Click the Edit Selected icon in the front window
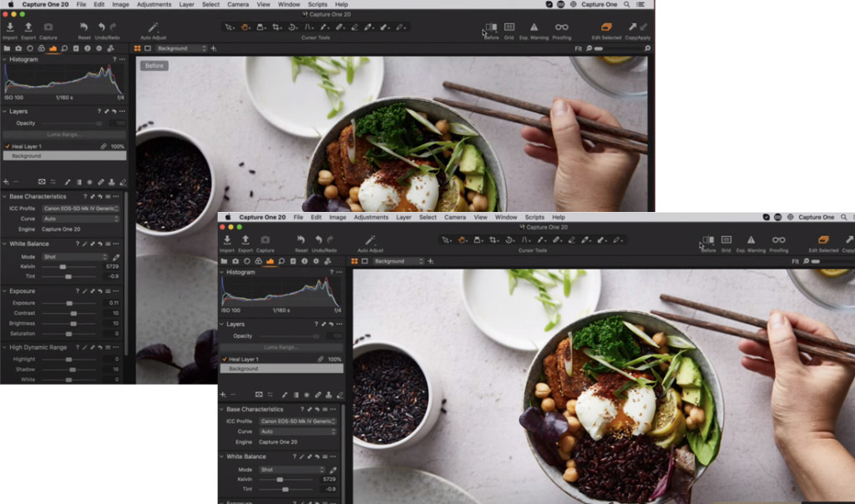 pyautogui.click(x=823, y=239)
